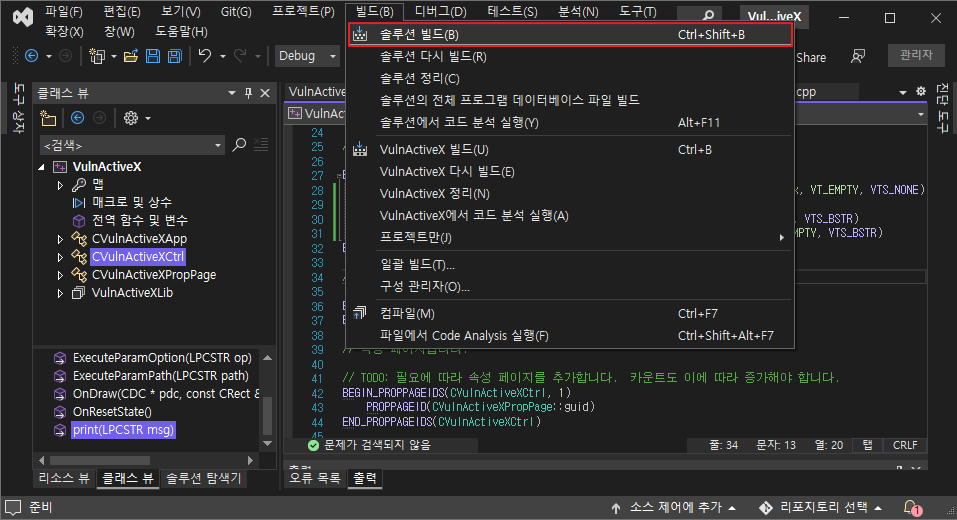Select 솔루션 다시 빌드(R) menu item
This screenshot has width=957, height=520.
tap(570, 57)
